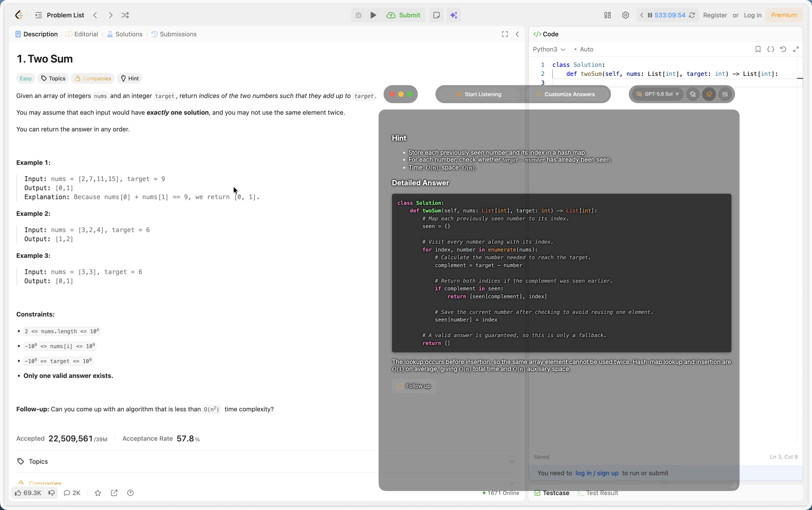Toggle the Auto save indicator
The width and height of the screenshot is (812, 510).
coord(584,49)
